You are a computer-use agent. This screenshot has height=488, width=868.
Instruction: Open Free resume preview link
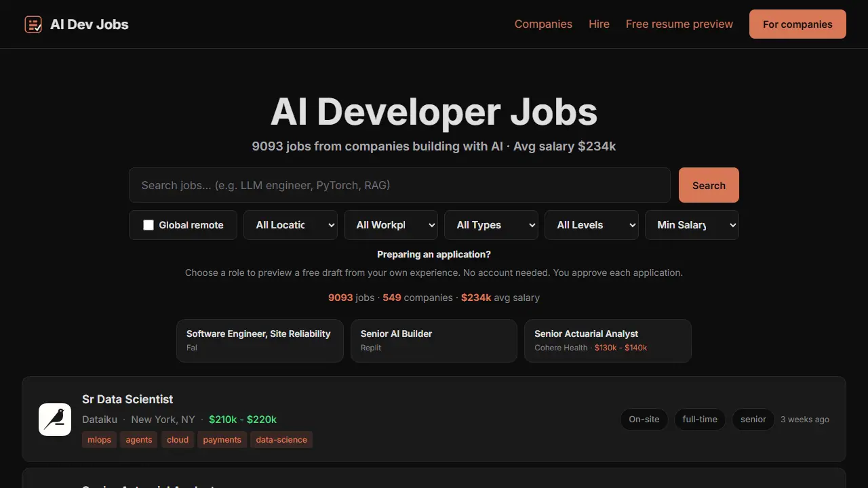679,24
